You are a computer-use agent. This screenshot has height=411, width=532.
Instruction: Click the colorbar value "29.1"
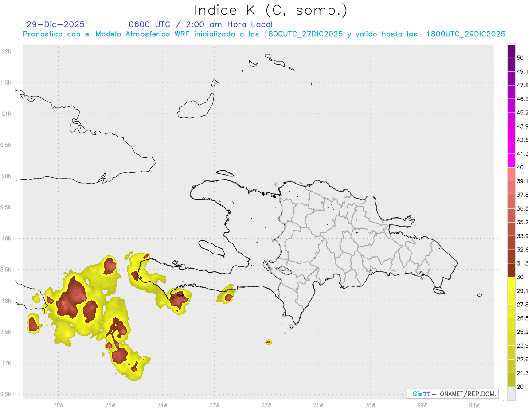(x=523, y=291)
